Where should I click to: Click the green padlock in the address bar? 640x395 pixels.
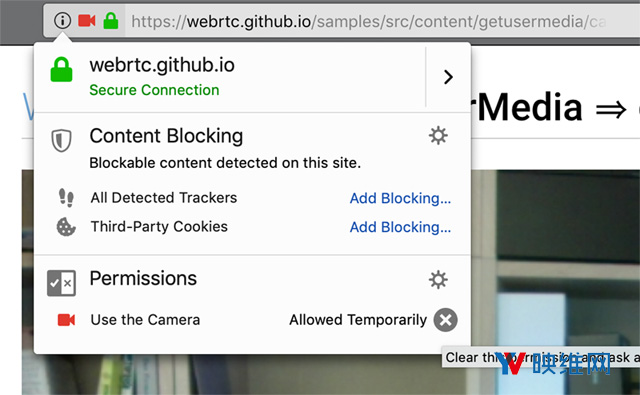[x=111, y=20]
